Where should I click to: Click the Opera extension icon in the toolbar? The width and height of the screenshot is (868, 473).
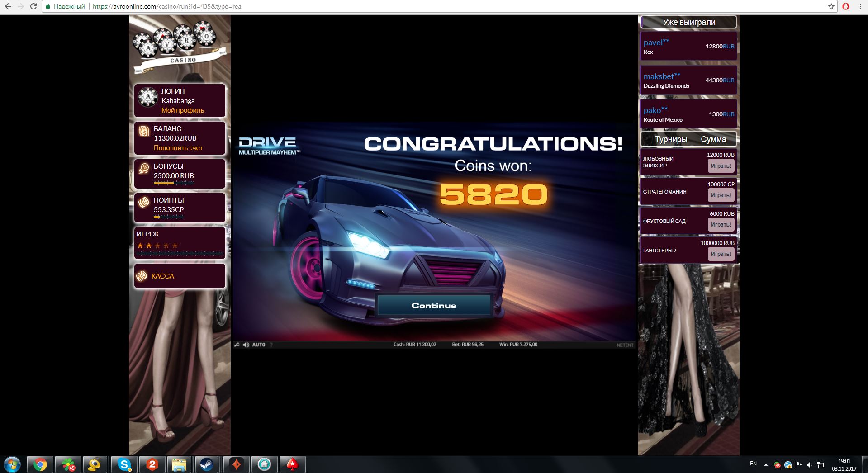tap(846, 6)
